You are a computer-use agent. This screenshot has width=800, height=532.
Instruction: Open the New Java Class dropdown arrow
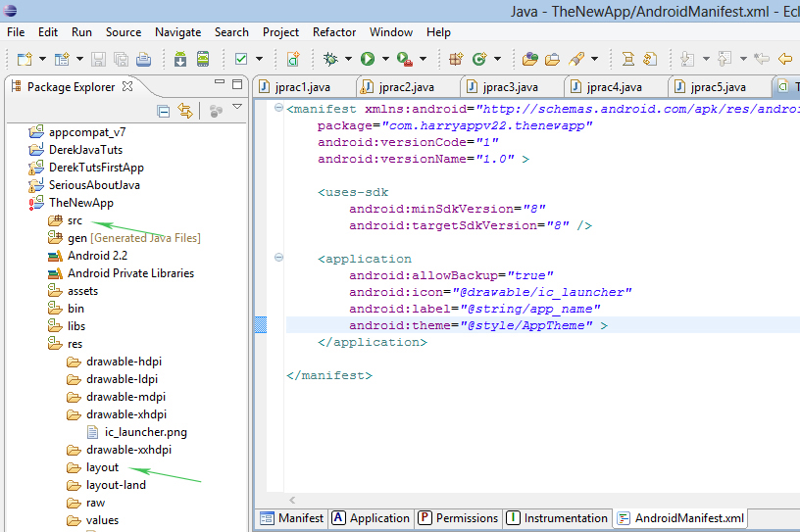497,59
